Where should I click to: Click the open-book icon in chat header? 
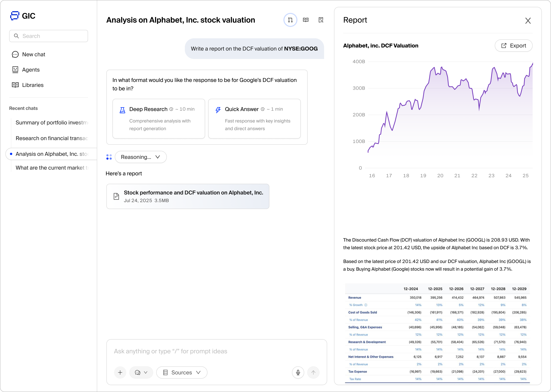pos(306,20)
